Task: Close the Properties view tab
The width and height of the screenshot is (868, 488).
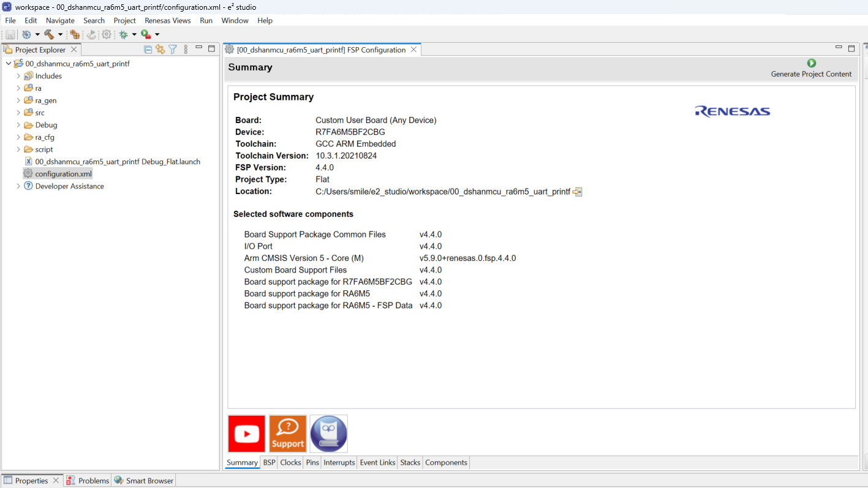Action: [x=56, y=481]
